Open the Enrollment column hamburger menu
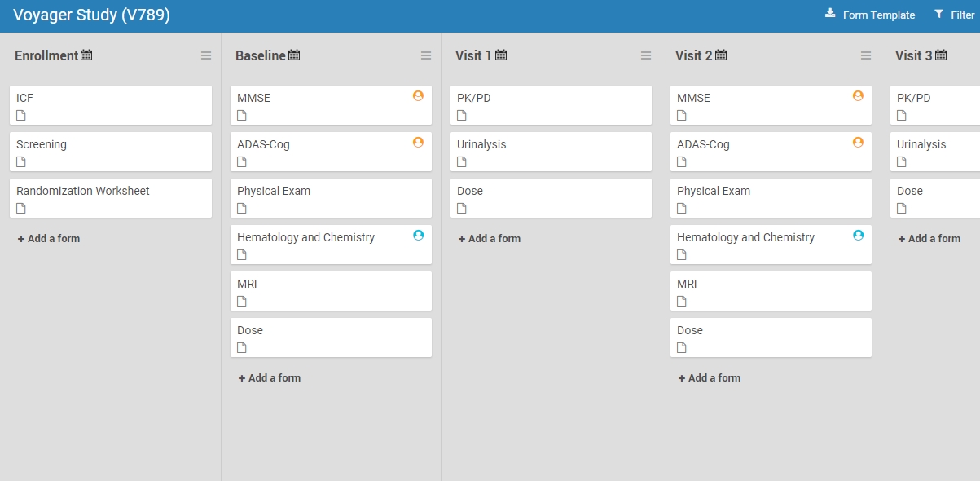Viewport: 980px width, 481px height. [x=206, y=55]
